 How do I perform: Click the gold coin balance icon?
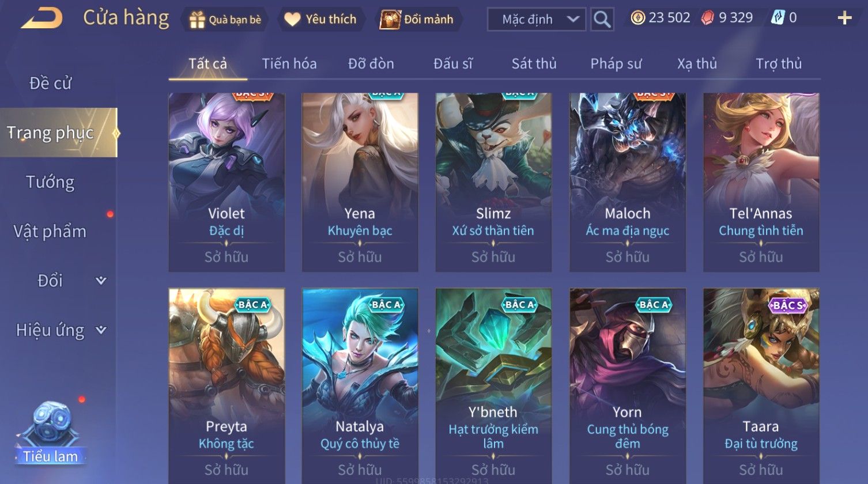[637, 18]
